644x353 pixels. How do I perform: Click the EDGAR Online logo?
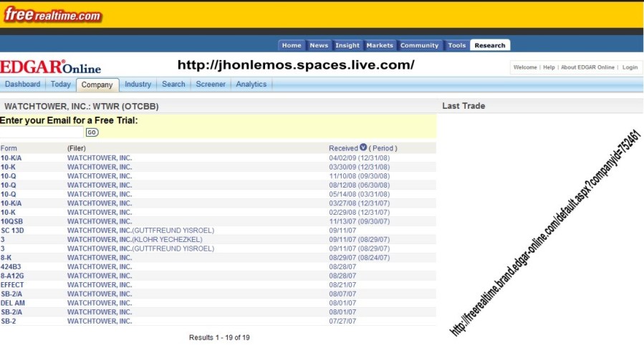click(50, 67)
